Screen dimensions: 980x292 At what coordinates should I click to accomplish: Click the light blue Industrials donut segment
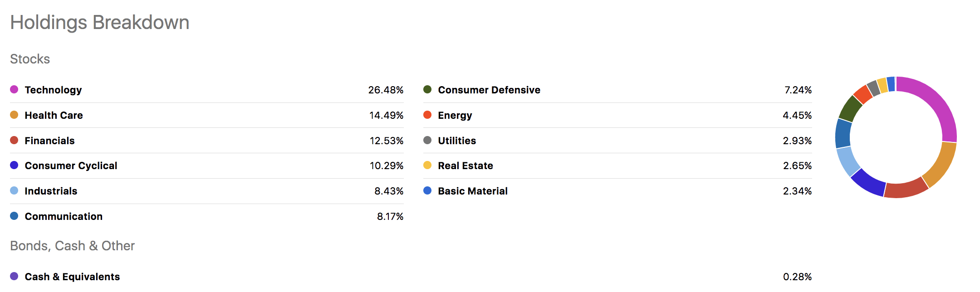pos(848,161)
